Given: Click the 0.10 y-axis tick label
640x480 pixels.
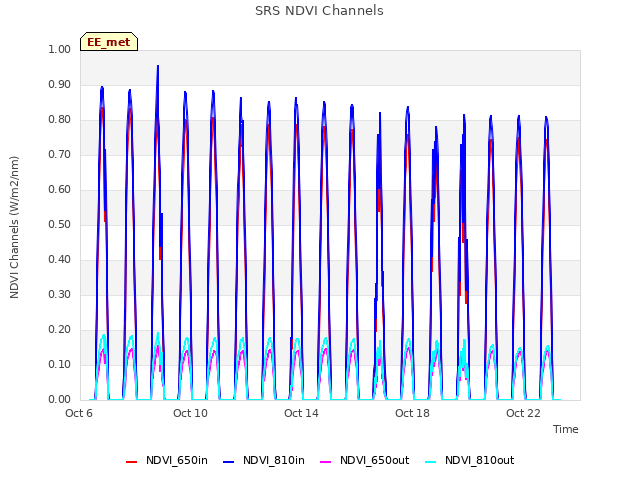Looking at the screenshot, I should 60,364.
